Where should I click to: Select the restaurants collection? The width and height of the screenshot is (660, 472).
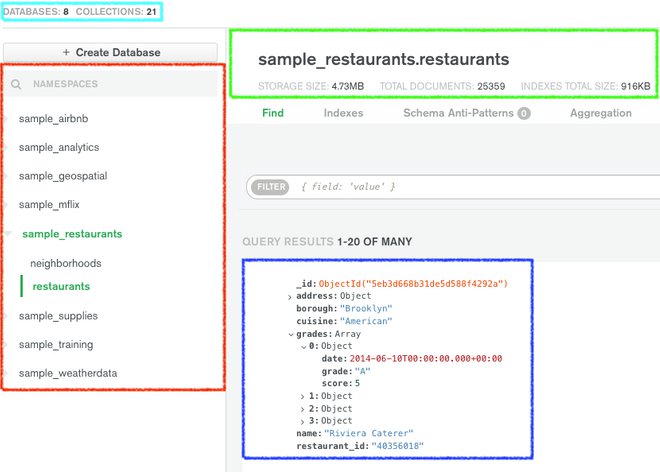[61, 286]
